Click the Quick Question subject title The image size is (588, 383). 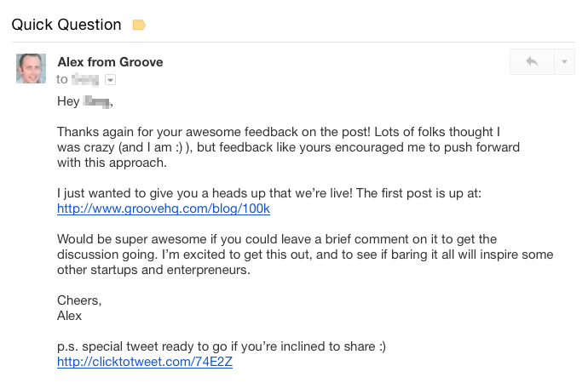[66, 25]
